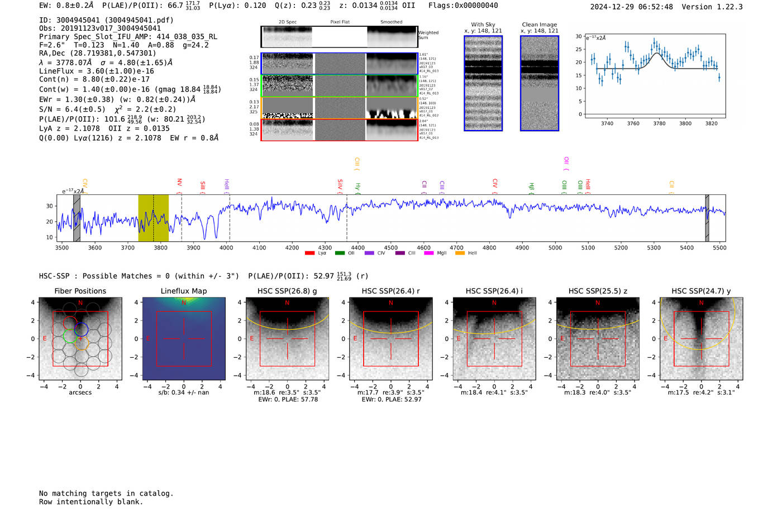Open the HSC SSP(25.5) z image
The image size is (782, 532).
point(598,339)
